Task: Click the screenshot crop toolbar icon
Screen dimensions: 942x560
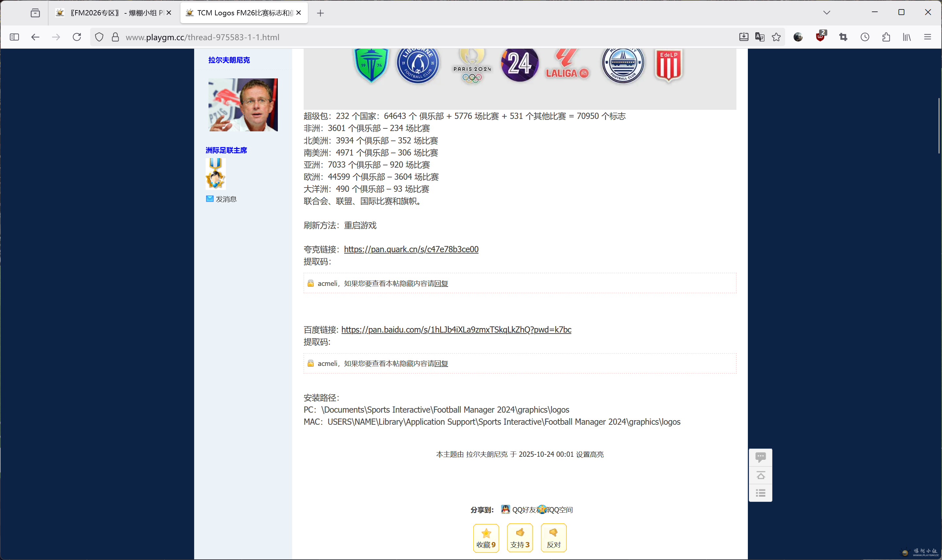Action: pos(843,37)
